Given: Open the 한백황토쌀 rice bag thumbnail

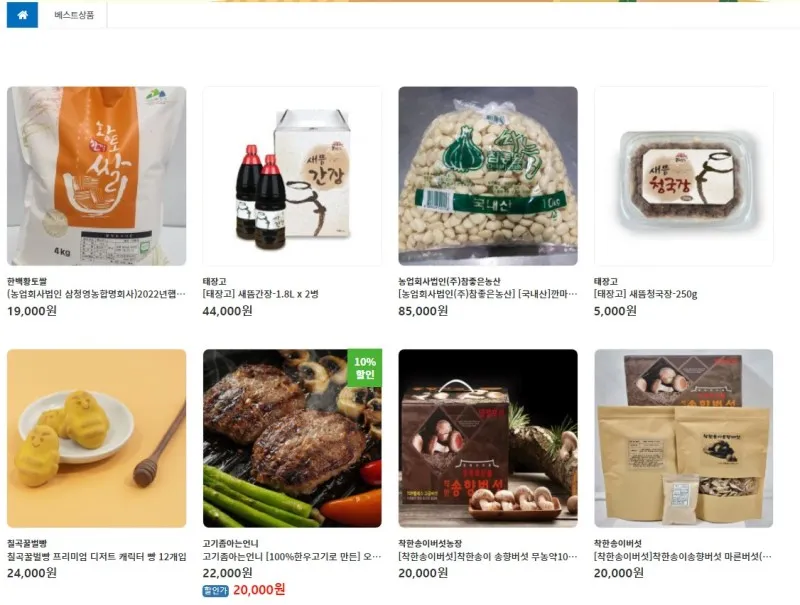Looking at the screenshot, I should point(96,176).
